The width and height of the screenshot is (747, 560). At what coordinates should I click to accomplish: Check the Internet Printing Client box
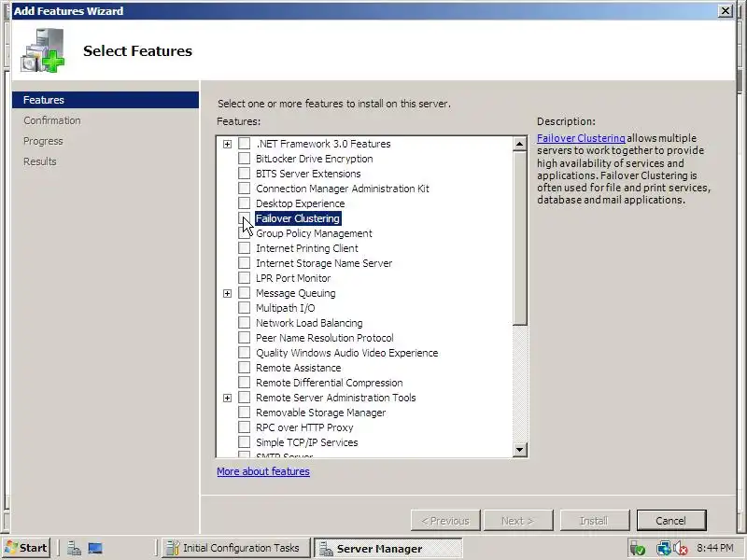[244, 248]
